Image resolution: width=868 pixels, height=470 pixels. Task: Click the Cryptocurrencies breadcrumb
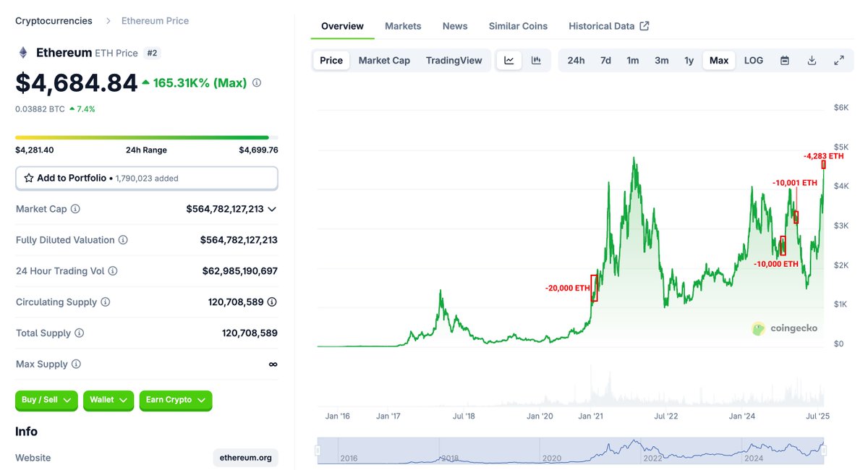[x=54, y=21]
